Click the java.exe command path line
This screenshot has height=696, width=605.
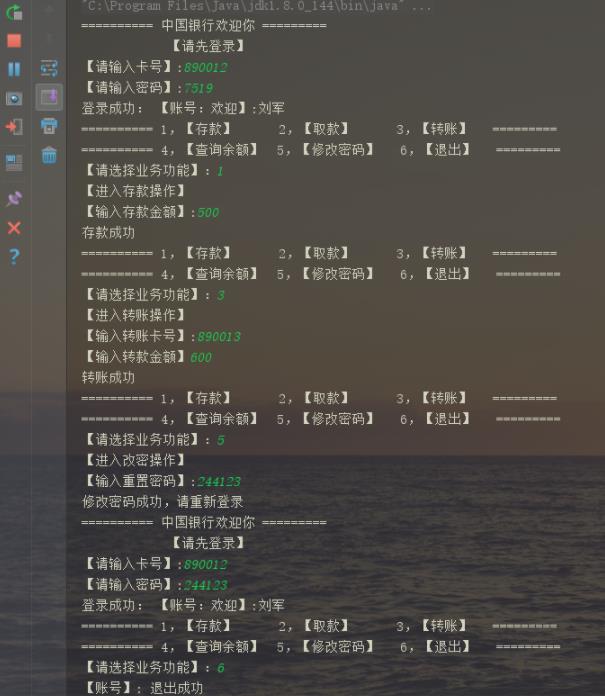point(256,6)
